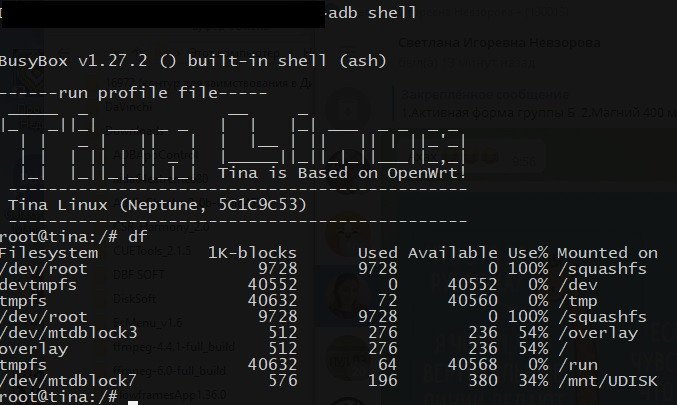
Task: Click the 'Mounted on' column header
Action: click(x=607, y=253)
